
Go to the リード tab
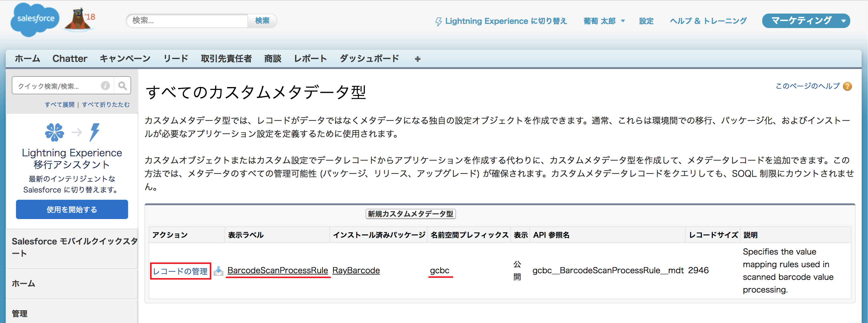click(175, 59)
